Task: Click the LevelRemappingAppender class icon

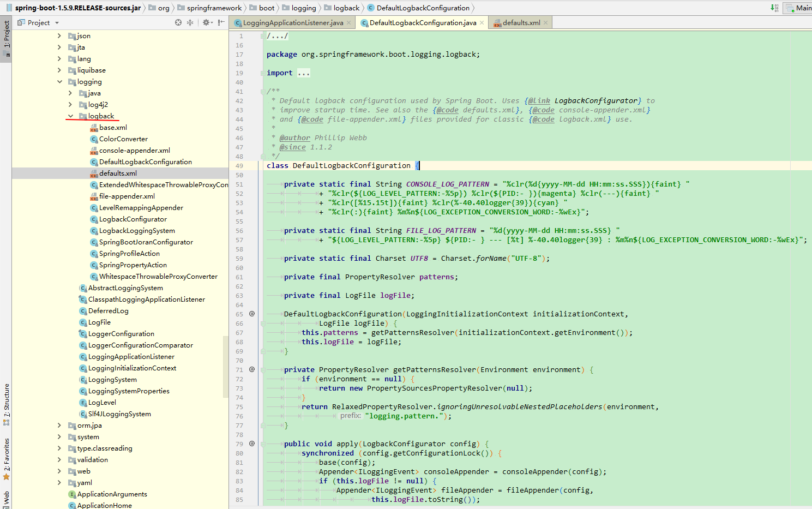Action: pyautogui.click(x=94, y=207)
